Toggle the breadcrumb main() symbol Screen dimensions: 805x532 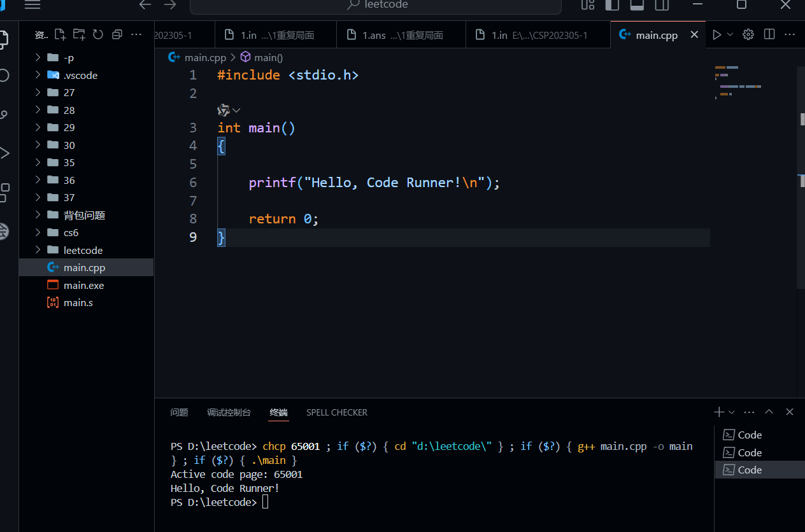click(267, 57)
